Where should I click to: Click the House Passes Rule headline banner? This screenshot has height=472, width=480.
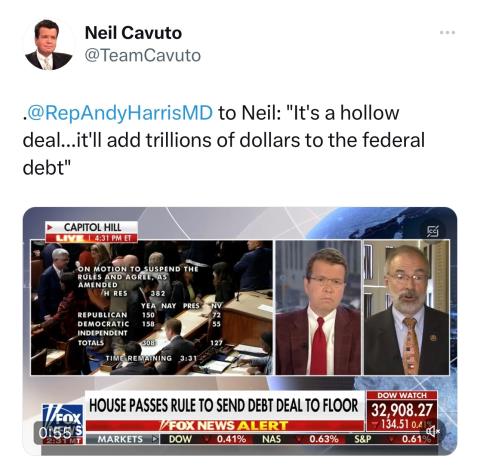(224, 405)
